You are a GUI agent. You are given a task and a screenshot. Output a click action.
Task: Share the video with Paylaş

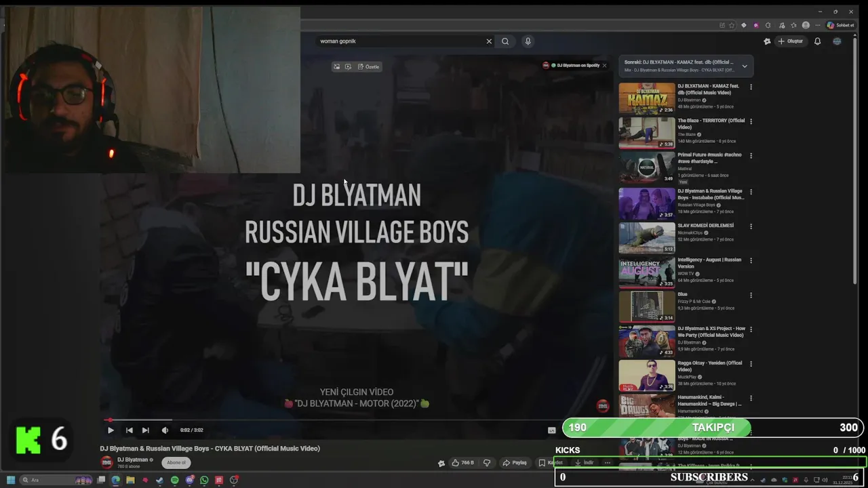coord(515,463)
